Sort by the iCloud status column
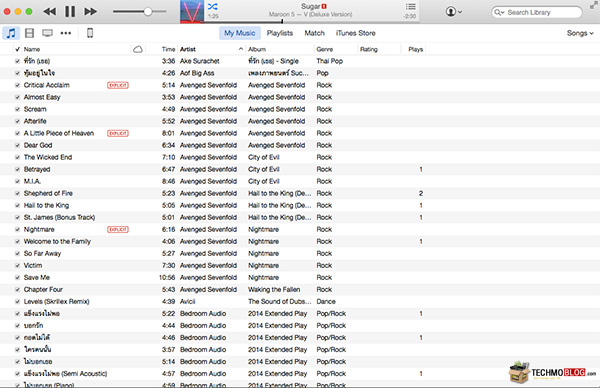The image size is (600, 388). 138,49
